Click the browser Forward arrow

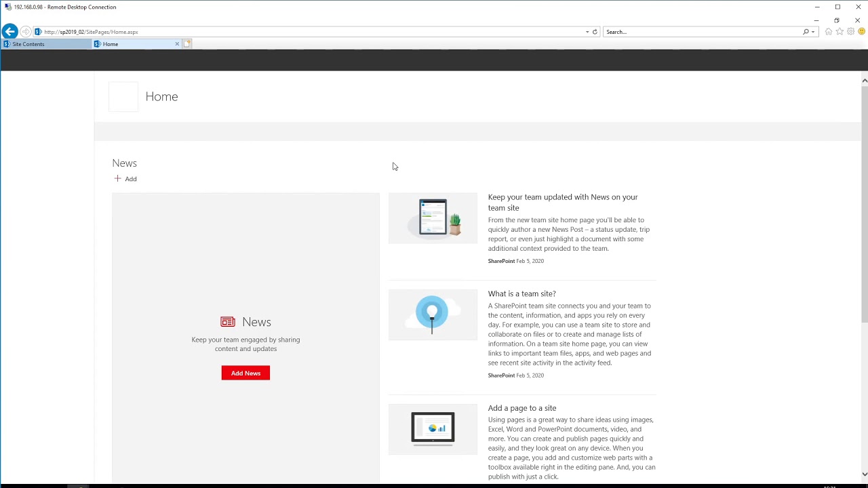tap(26, 32)
